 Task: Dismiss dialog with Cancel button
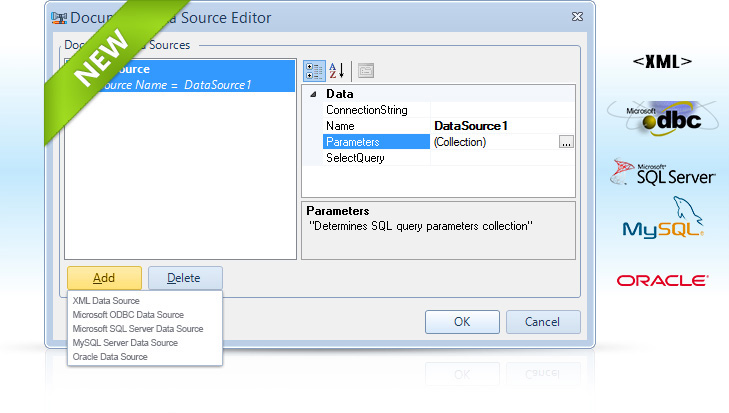(543, 322)
